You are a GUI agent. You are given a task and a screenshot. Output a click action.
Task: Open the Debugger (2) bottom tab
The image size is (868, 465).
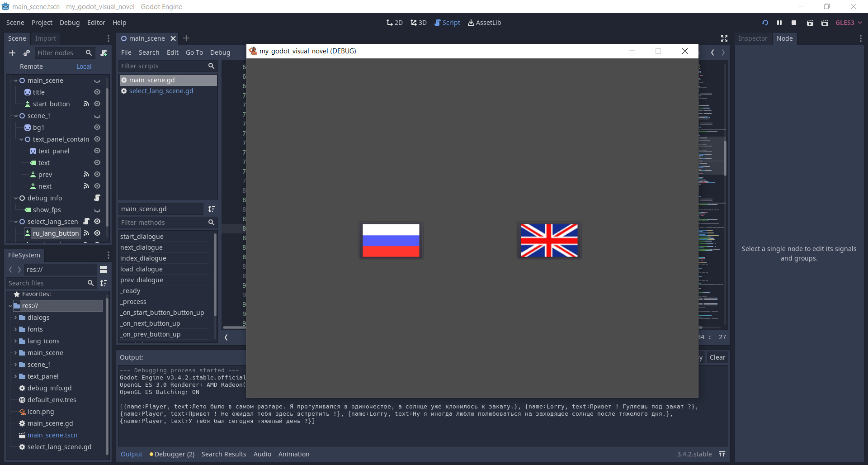tap(172, 454)
